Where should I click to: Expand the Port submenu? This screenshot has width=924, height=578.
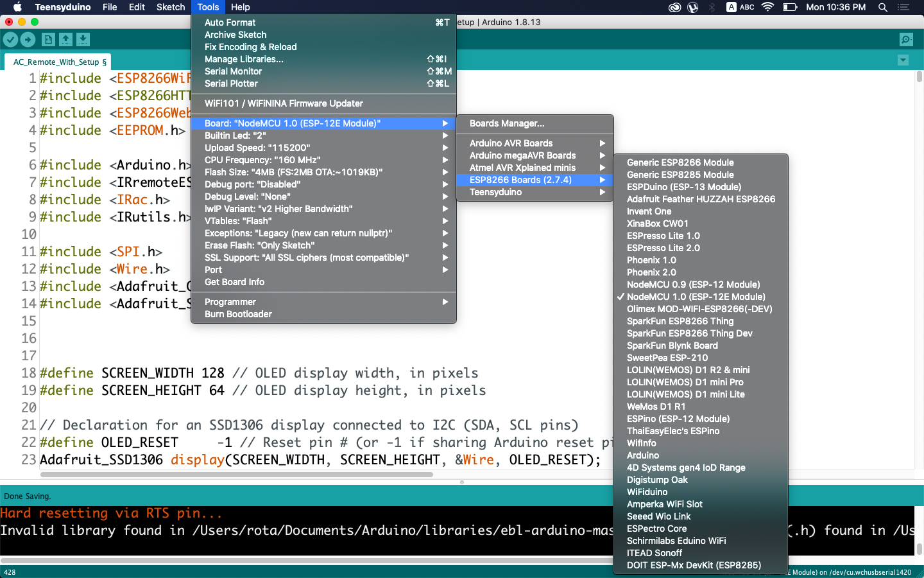pos(323,270)
